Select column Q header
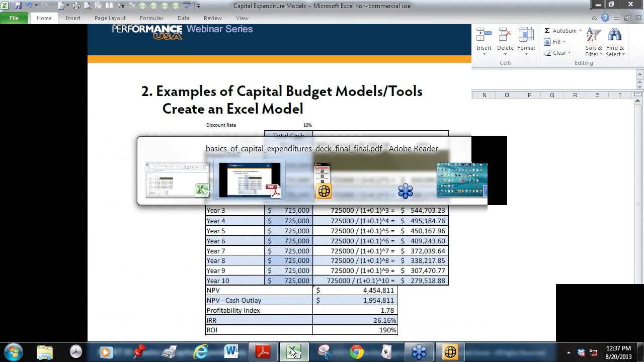 tap(552, 95)
